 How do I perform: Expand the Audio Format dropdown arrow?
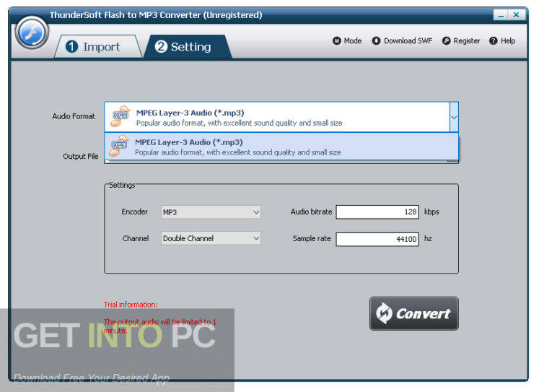(454, 117)
